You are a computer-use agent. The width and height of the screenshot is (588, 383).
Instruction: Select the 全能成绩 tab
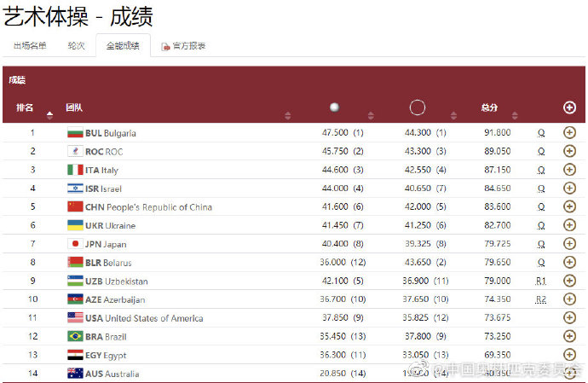click(x=123, y=46)
